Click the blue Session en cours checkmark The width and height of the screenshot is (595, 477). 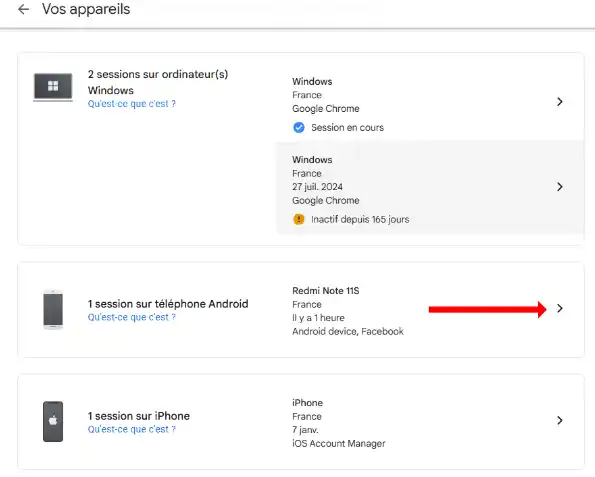(299, 128)
